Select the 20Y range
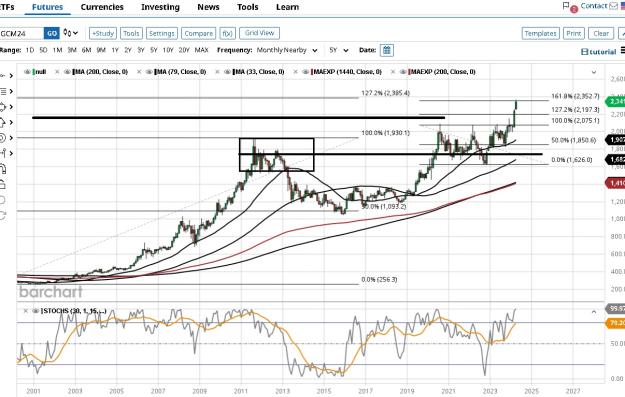 pyautogui.click(x=184, y=50)
